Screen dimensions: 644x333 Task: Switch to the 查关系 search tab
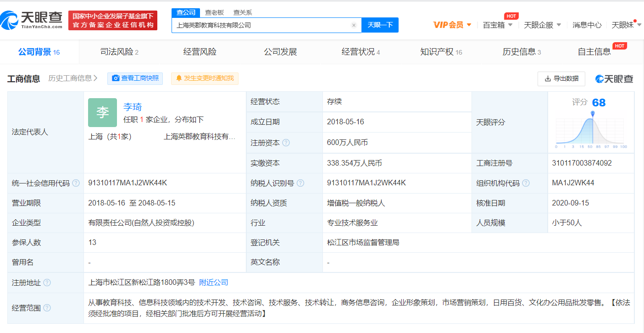pos(243,12)
